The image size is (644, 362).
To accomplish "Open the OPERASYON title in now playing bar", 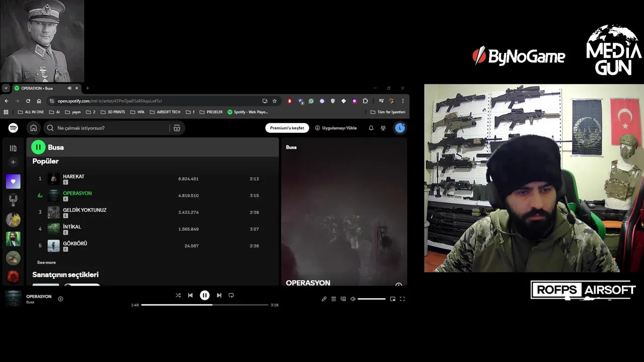I will [x=39, y=297].
